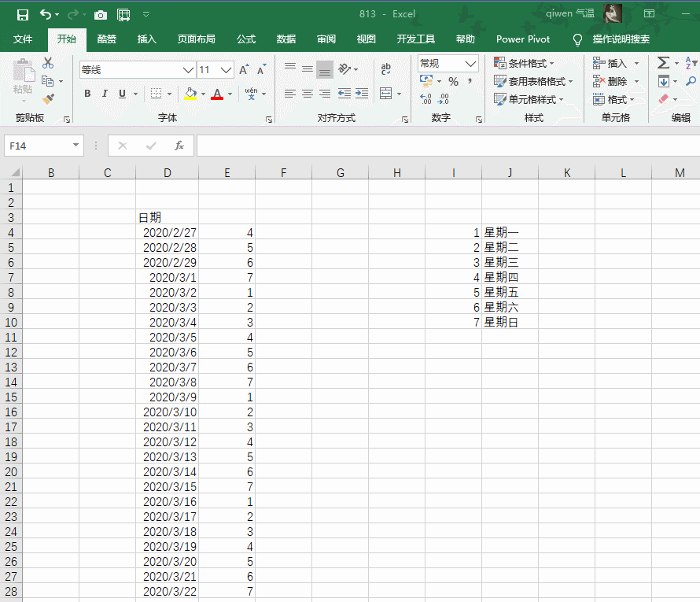This screenshot has height=602, width=700.
Task: Decrease cell indent
Action: tap(344, 94)
